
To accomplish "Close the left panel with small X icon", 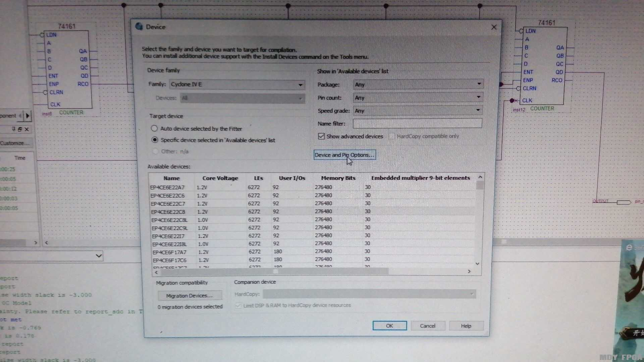I will [x=27, y=129].
